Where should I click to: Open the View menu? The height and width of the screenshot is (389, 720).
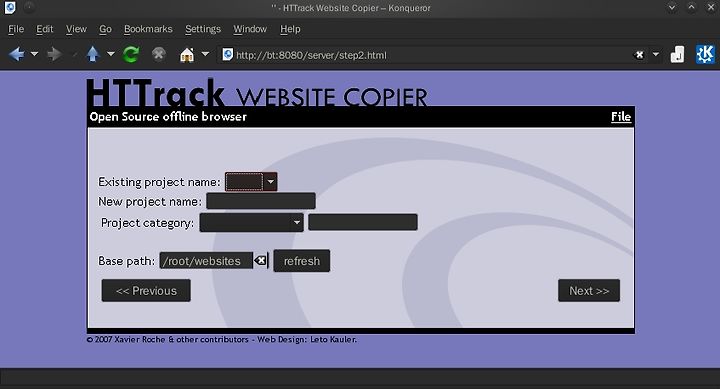pos(76,29)
